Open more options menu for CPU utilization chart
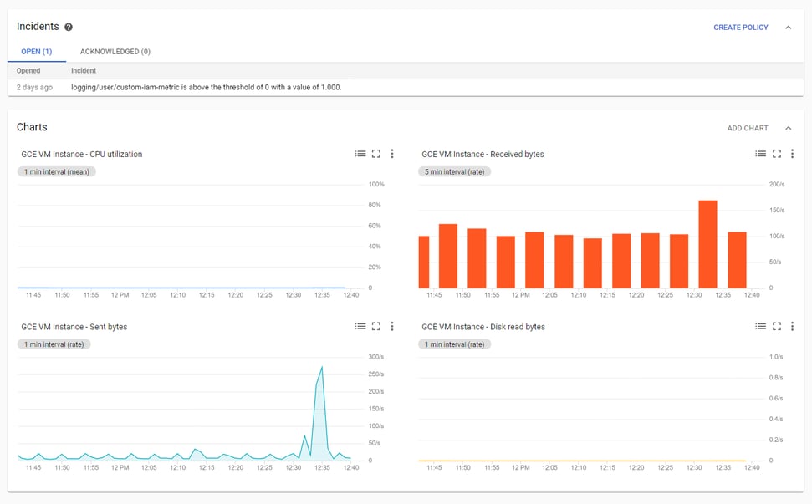The image size is (812, 504). pyautogui.click(x=392, y=154)
